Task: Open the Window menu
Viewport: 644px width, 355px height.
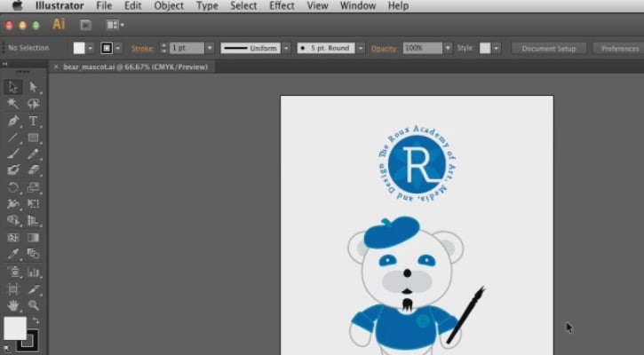Action: 358,5
